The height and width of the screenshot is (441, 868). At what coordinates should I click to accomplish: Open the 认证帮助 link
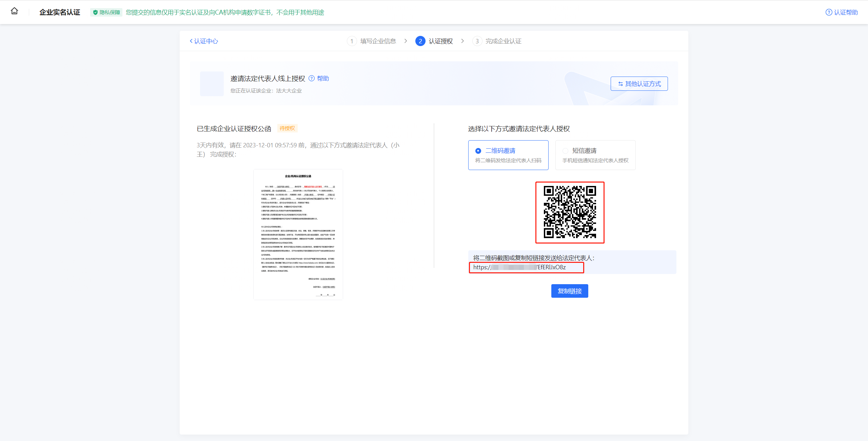coord(845,13)
